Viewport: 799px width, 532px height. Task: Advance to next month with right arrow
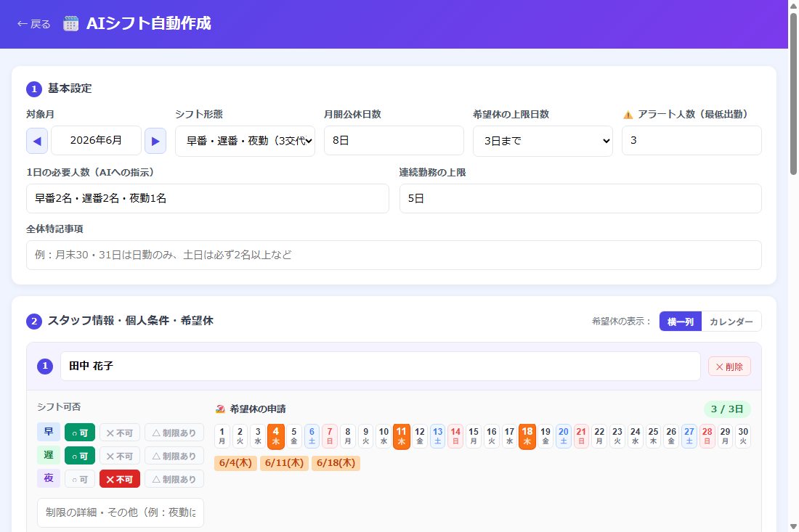click(155, 141)
